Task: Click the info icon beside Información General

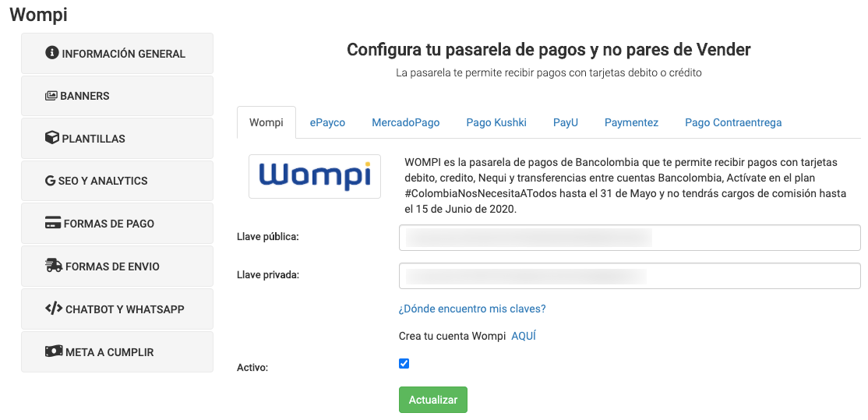Action: (x=52, y=53)
